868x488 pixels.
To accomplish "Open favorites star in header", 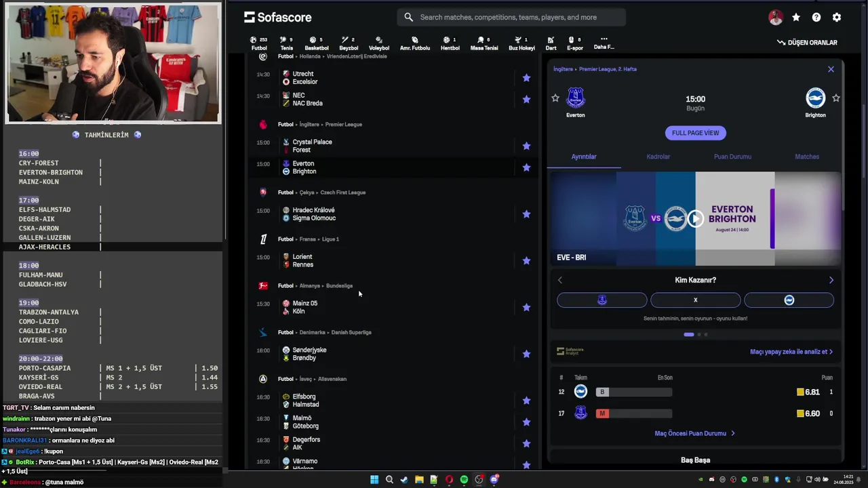I will pos(796,18).
